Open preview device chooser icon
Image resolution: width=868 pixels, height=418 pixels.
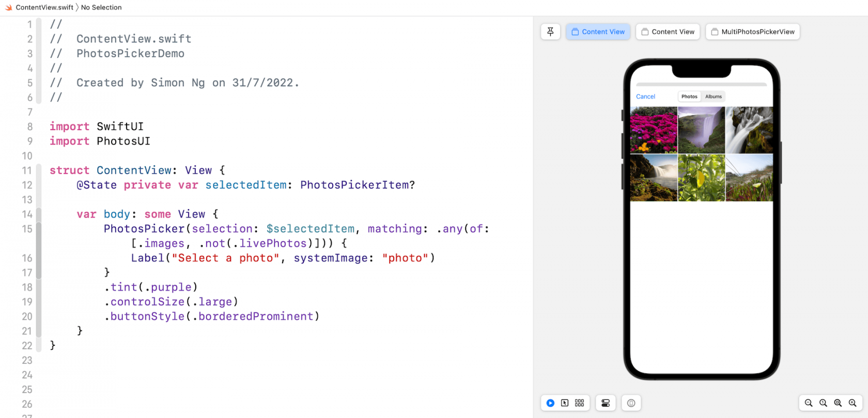click(631, 403)
